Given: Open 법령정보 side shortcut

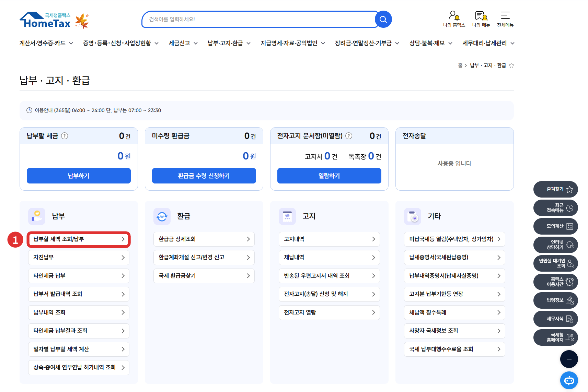Looking at the screenshot, I should click(x=556, y=300).
